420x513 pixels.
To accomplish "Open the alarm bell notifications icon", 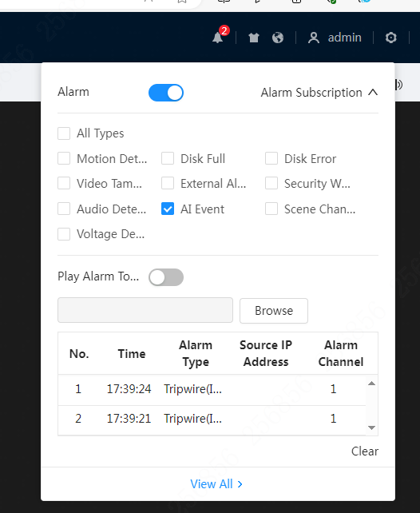I will tap(218, 38).
